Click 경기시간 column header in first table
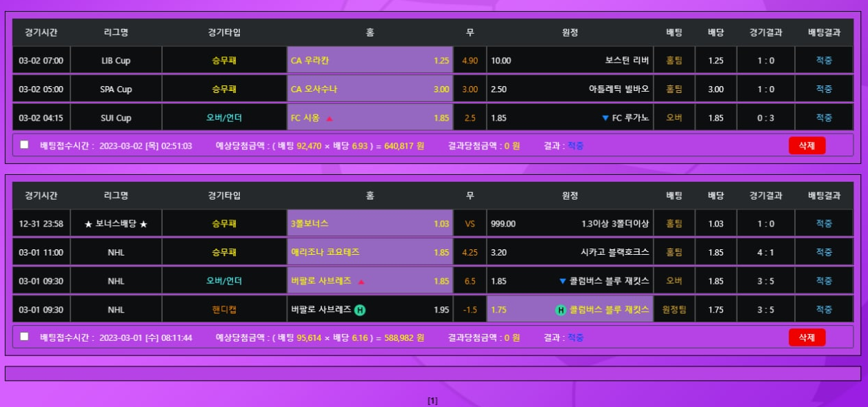This screenshot has height=407, width=868. [x=41, y=32]
